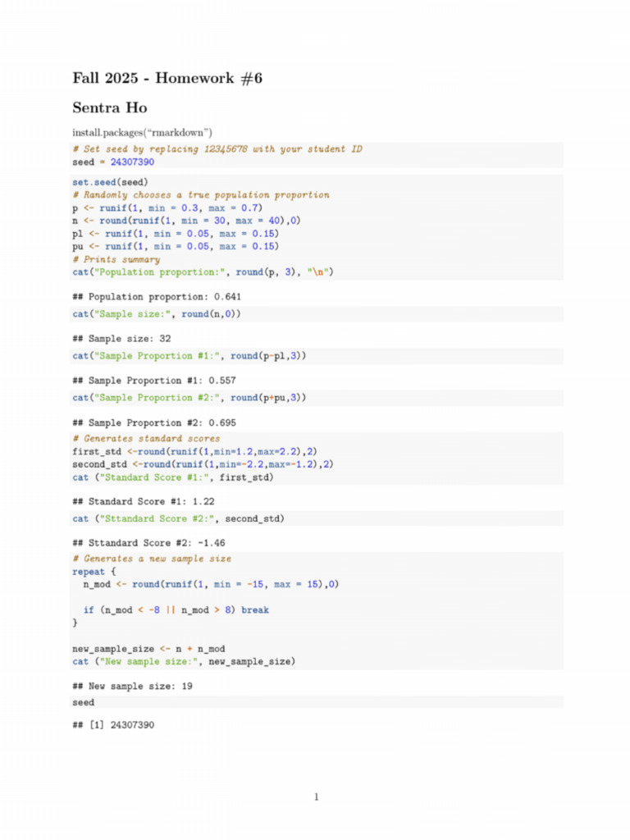630x840 pixels.
Task: Click the cat ("Standard Score #1:") code line
Action: (173, 477)
